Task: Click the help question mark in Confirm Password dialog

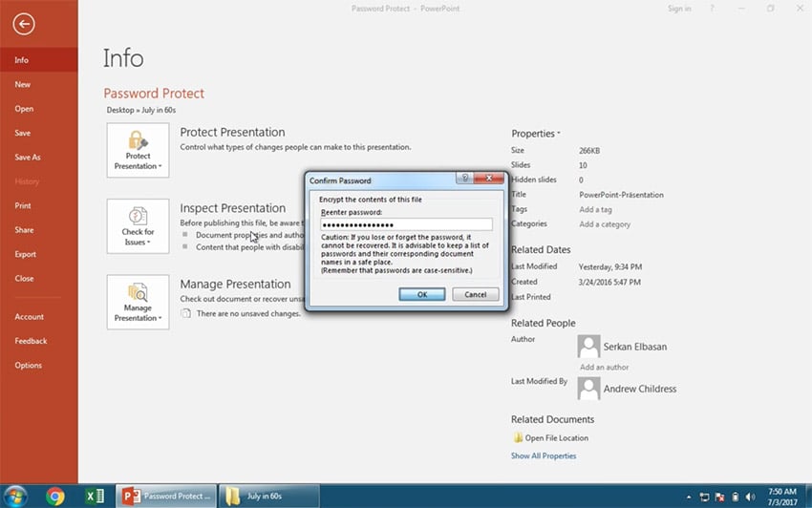Action: (x=464, y=179)
